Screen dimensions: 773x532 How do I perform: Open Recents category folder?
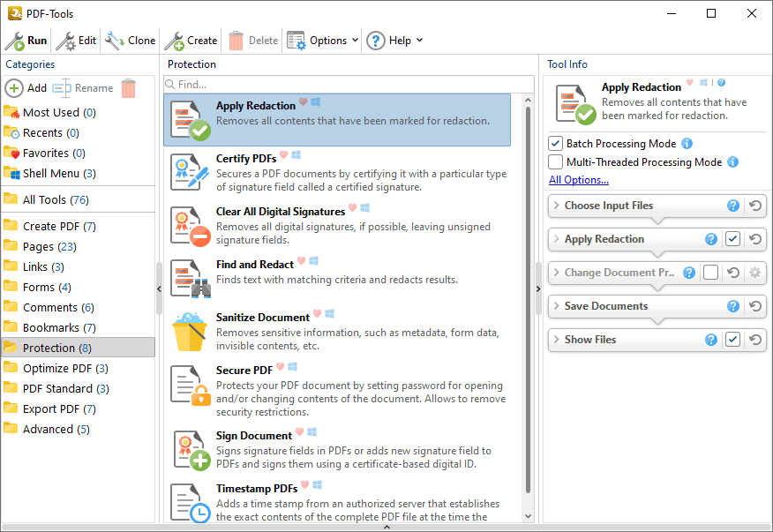coord(41,132)
